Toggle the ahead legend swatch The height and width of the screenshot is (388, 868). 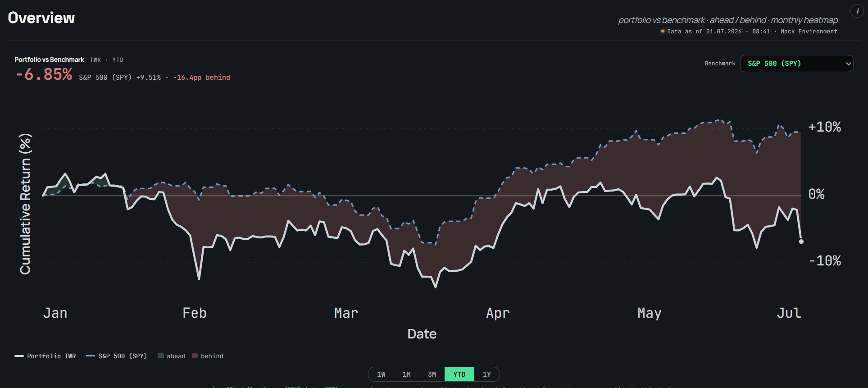coord(172,356)
